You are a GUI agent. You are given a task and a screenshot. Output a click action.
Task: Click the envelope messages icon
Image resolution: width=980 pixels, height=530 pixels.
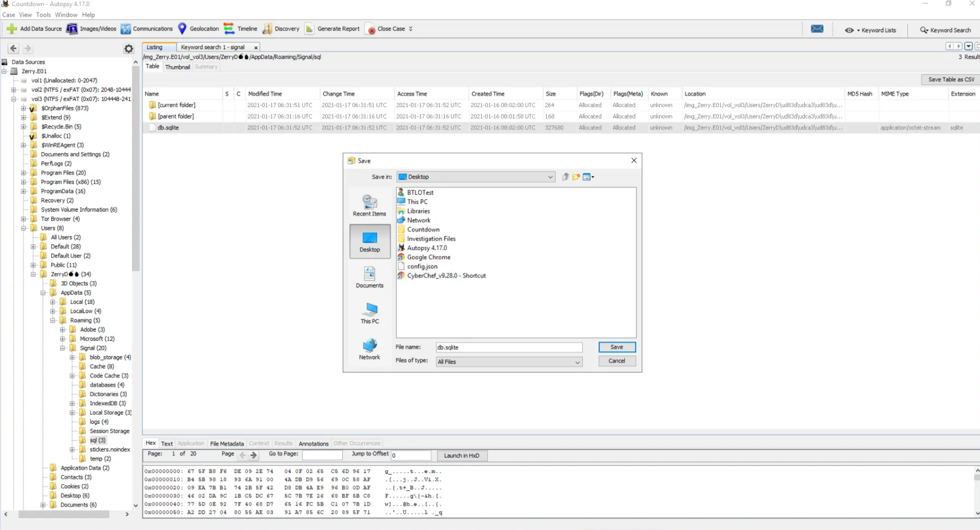[x=817, y=29]
